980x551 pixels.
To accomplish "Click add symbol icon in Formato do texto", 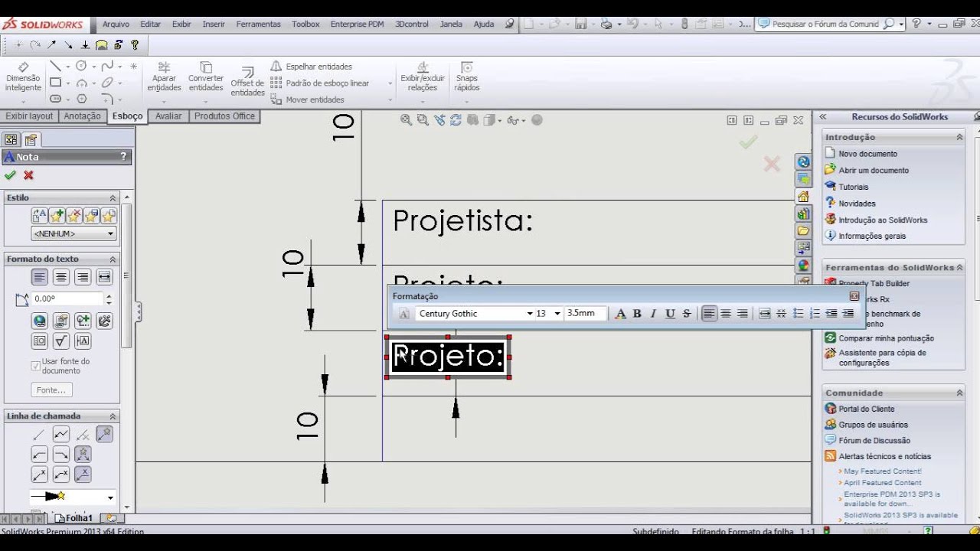I will tap(83, 320).
